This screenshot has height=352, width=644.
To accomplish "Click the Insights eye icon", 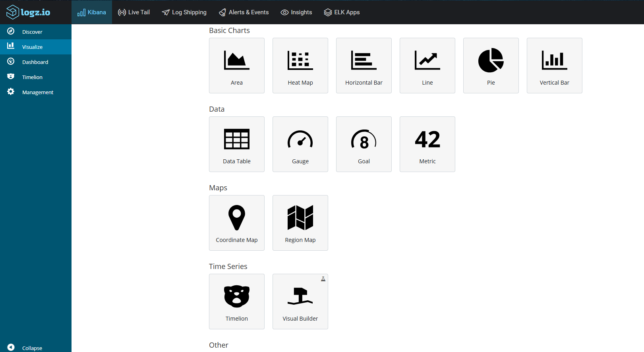I will (x=284, y=12).
